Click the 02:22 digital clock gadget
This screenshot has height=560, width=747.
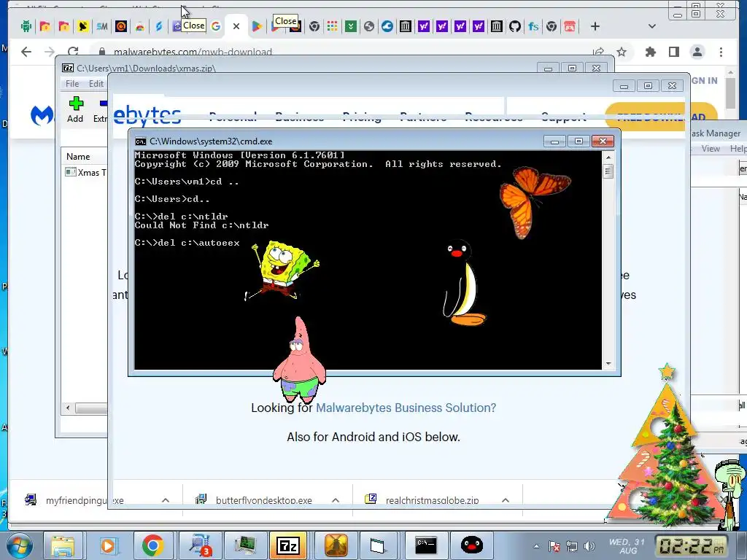pyautogui.click(x=692, y=545)
